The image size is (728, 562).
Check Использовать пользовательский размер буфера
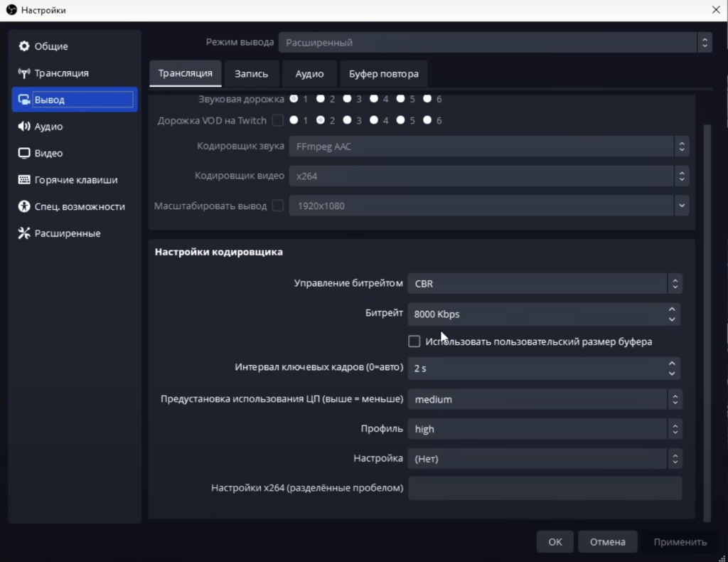point(414,341)
